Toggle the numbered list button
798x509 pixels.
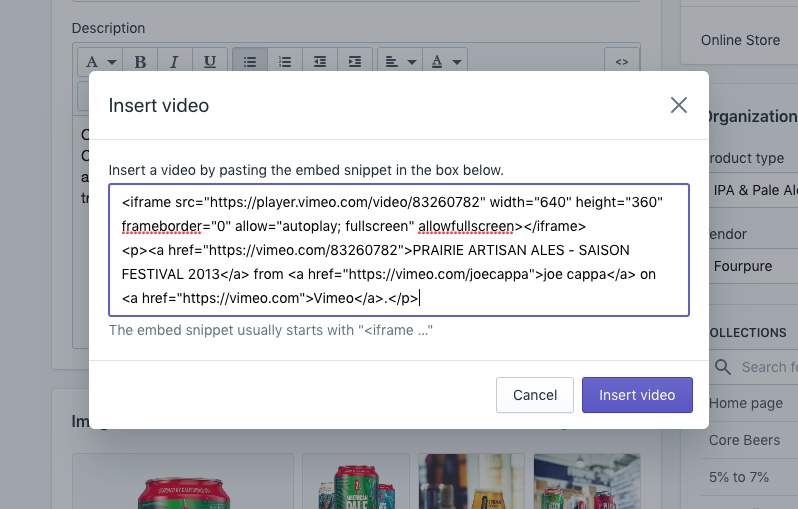click(285, 62)
